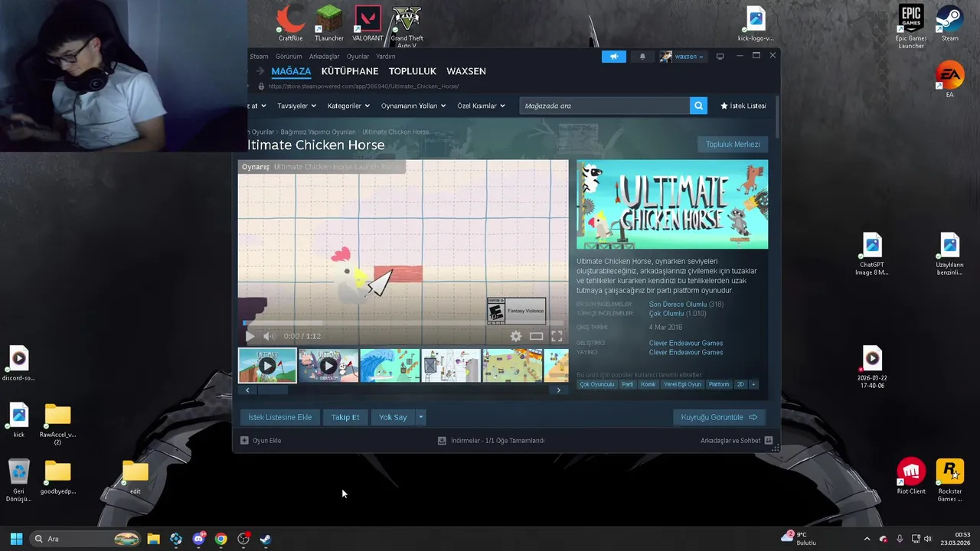This screenshot has width=980, height=551.
Task: Expand the Tavsiyeler store menu
Action: tap(296, 106)
